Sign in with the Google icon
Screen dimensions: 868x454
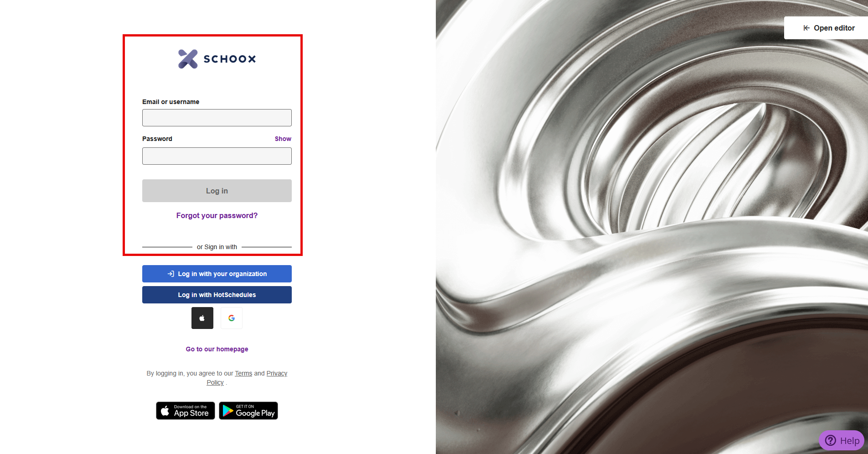232,318
